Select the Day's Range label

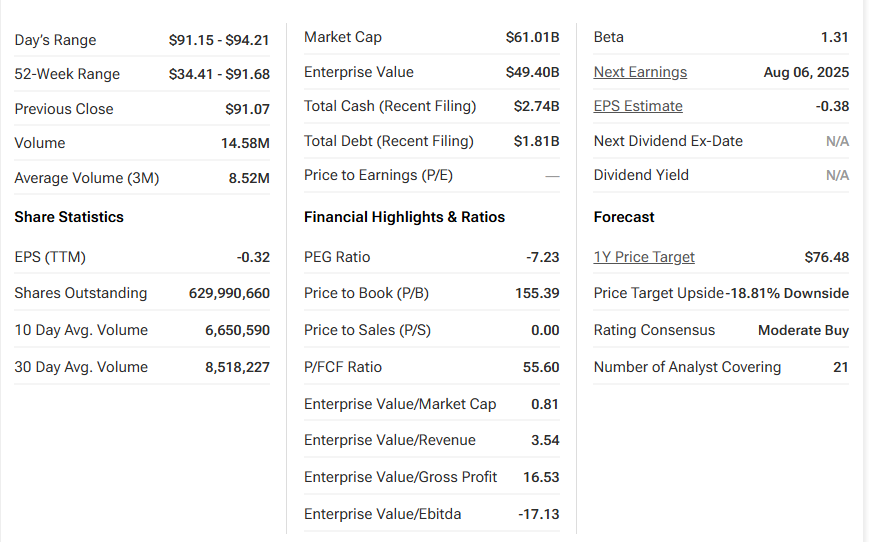[x=55, y=40]
